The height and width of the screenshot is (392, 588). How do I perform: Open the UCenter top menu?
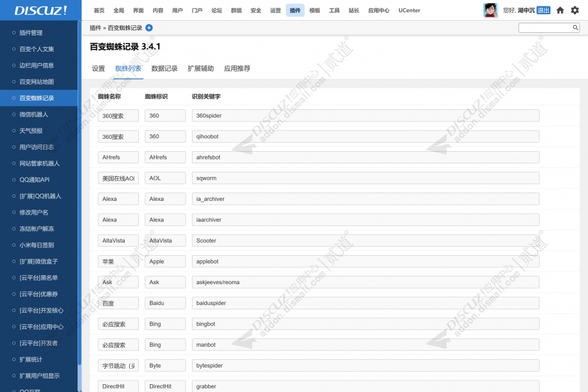pos(409,10)
